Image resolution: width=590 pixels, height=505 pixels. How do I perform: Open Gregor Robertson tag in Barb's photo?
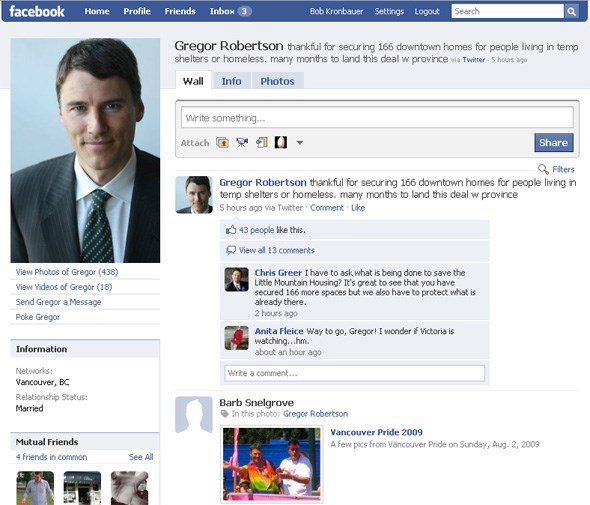315,414
